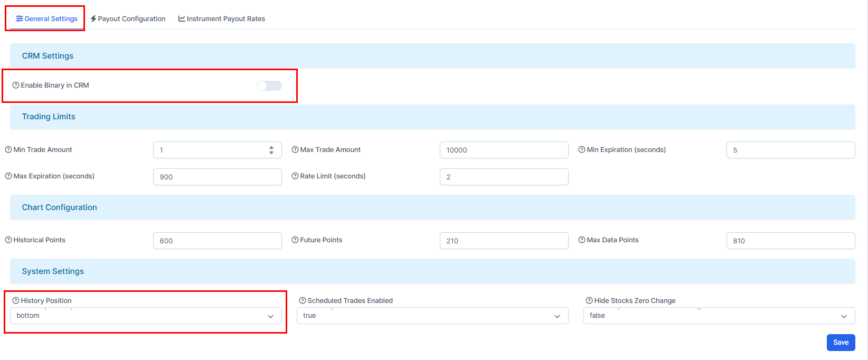Toggle the Enable Binary in CRM switch
The image size is (868, 360).
[269, 86]
